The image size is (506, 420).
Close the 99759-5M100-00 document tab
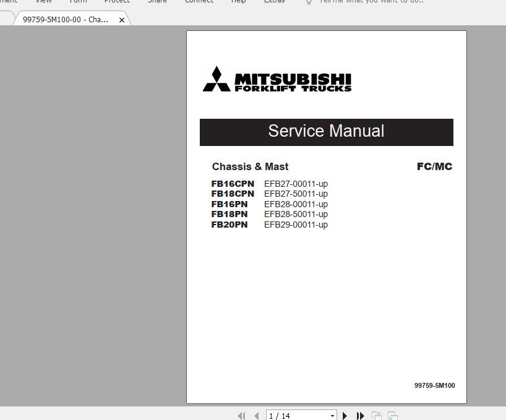pyautogui.click(x=122, y=20)
